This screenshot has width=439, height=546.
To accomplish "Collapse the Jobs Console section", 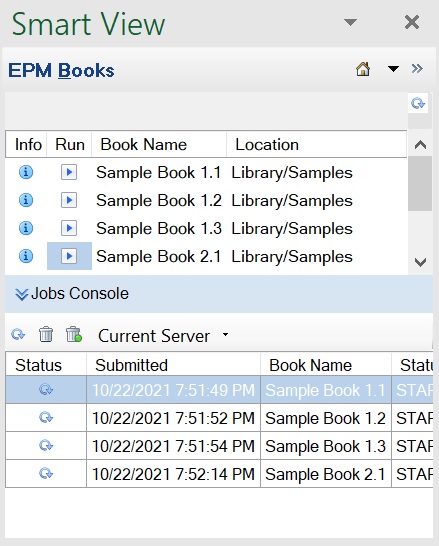I will click(22, 294).
